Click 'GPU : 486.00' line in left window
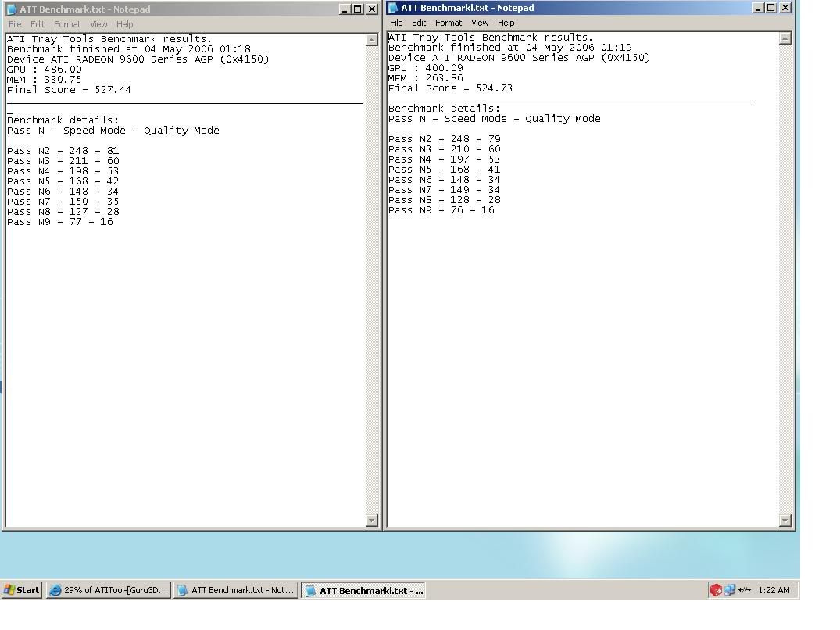 coord(45,69)
